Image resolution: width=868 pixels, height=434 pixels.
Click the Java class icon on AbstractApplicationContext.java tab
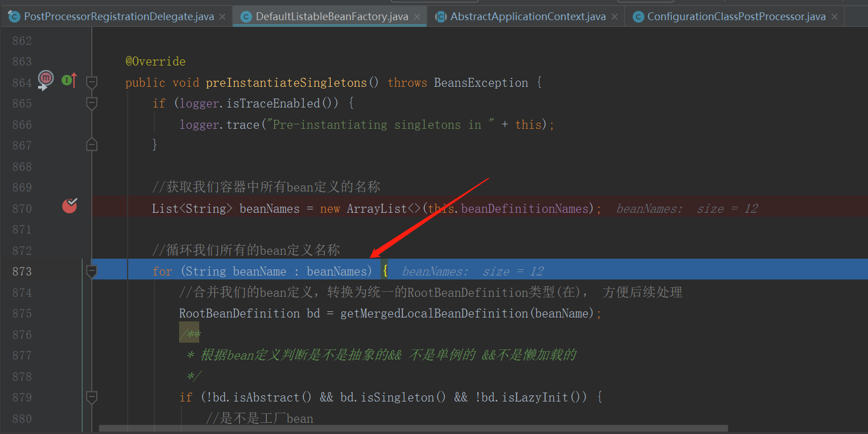(441, 17)
